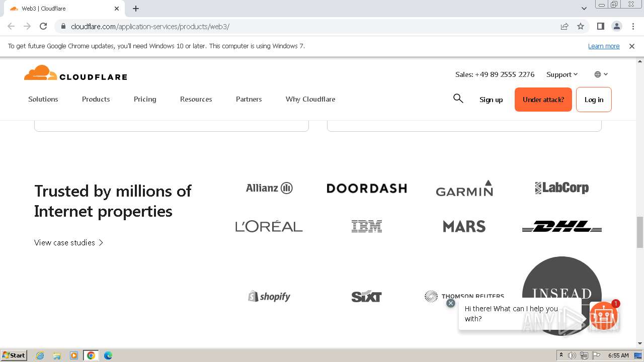Click the Shopify logo

click(x=269, y=296)
